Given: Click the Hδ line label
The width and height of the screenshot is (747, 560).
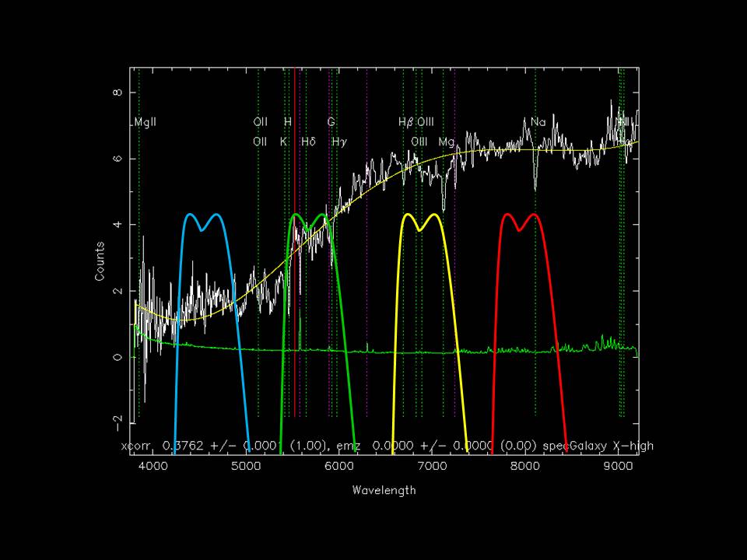Looking at the screenshot, I should [x=307, y=142].
